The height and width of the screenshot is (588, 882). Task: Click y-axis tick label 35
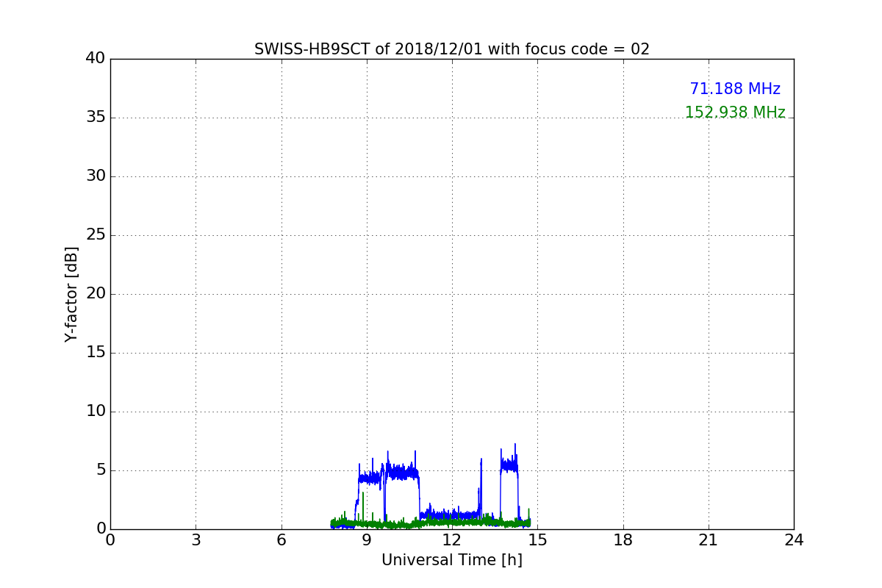pos(96,118)
